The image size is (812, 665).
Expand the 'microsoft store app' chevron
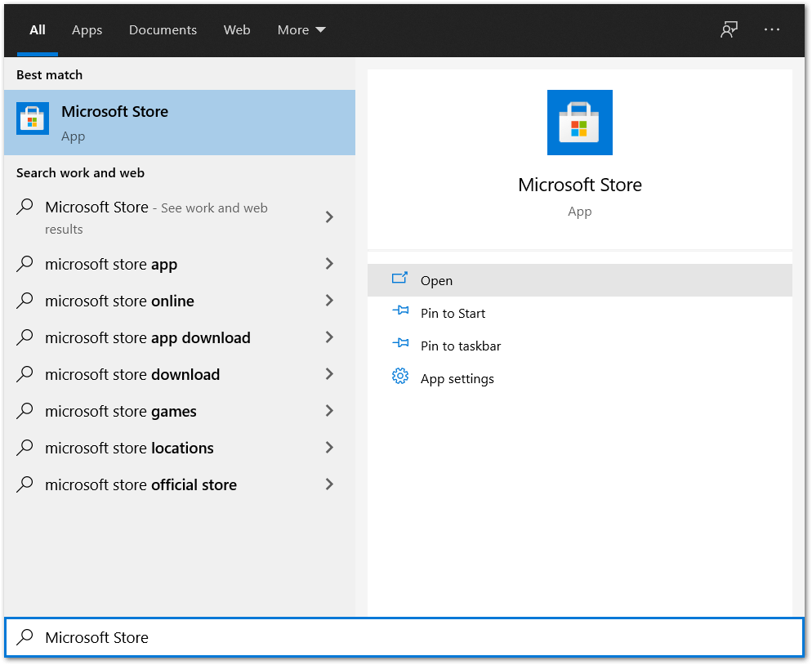point(329,264)
